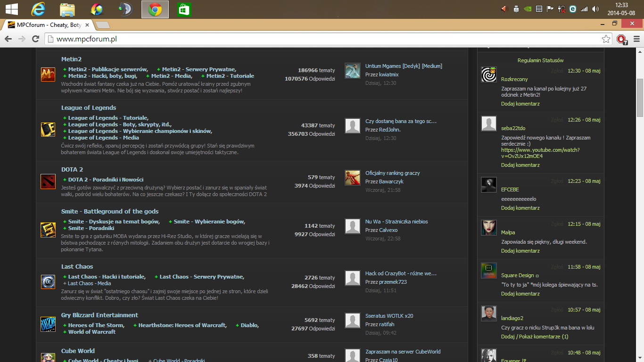Click the wireless signal strength icon
Viewport: 644px width, 362px height.
click(x=584, y=9)
